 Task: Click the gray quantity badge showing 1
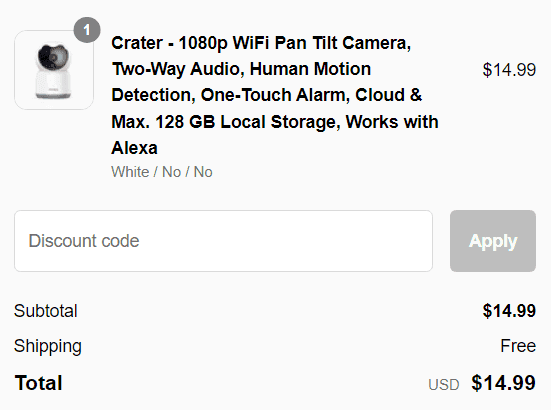(x=87, y=30)
